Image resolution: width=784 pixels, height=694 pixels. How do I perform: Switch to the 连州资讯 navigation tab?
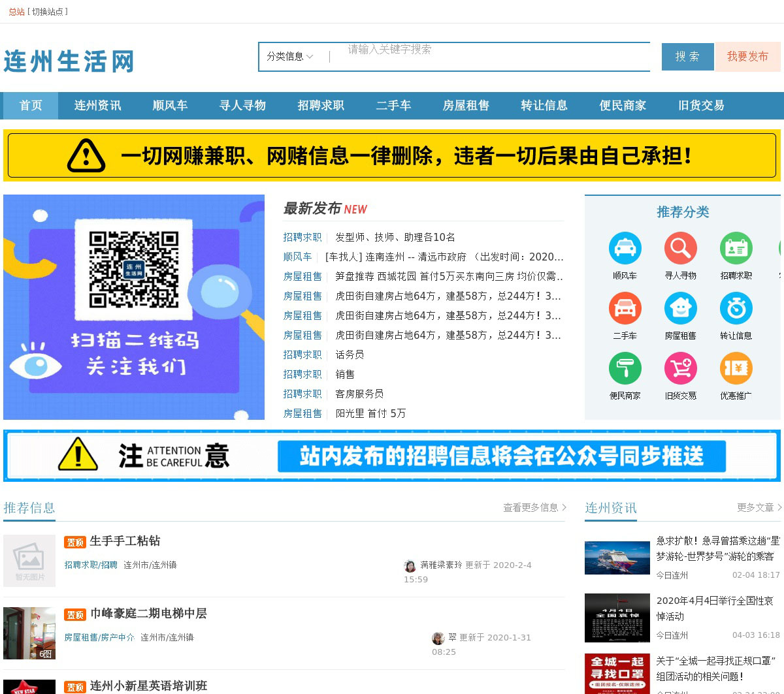(97, 106)
